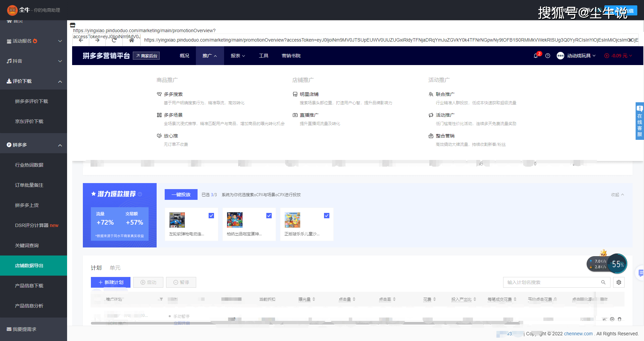Click the 联合推广 icon

point(431,94)
